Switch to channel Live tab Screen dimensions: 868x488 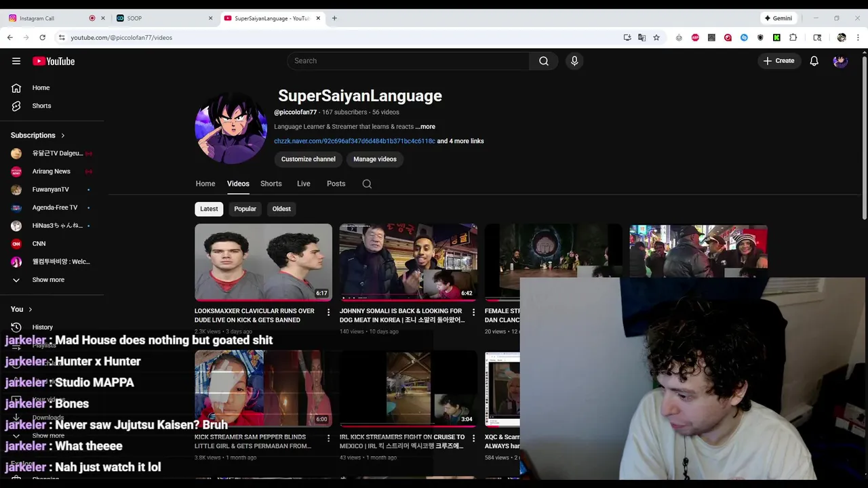click(304, 184)
